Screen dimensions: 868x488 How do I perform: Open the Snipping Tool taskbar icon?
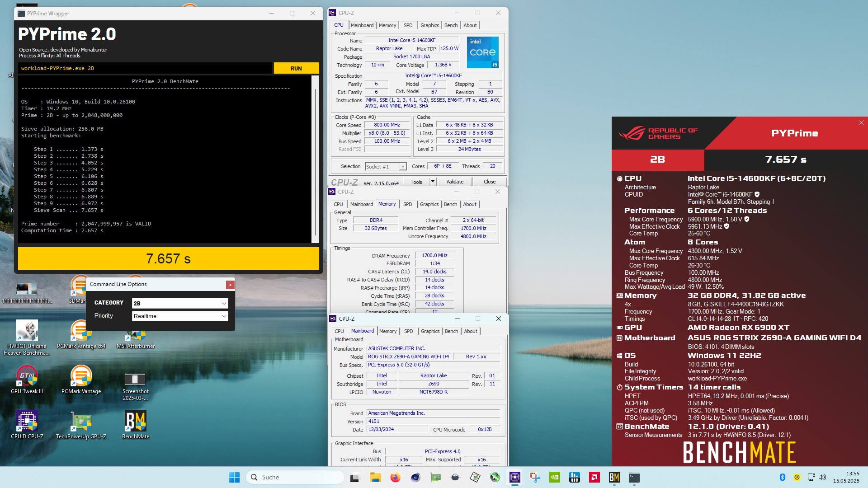(x=535, y=477)
